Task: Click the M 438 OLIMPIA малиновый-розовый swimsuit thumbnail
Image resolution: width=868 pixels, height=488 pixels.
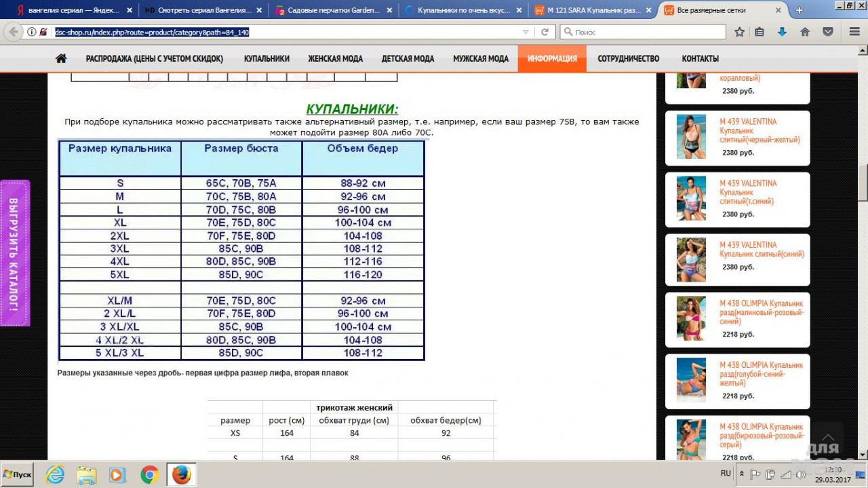Action: (x=691, y=318)
